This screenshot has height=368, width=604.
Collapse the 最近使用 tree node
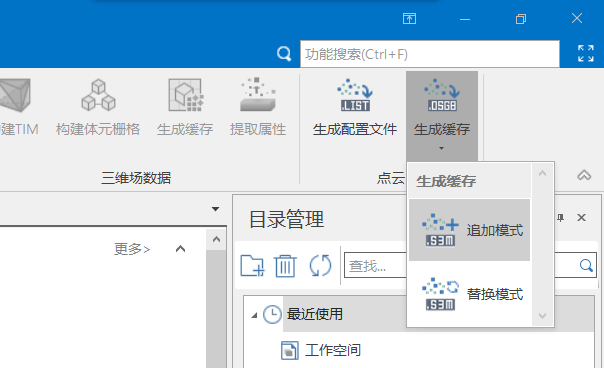tap(254, 315)
